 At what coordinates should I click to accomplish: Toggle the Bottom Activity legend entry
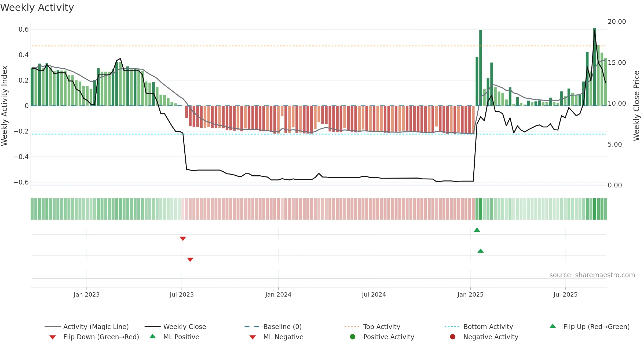point(479,327)
